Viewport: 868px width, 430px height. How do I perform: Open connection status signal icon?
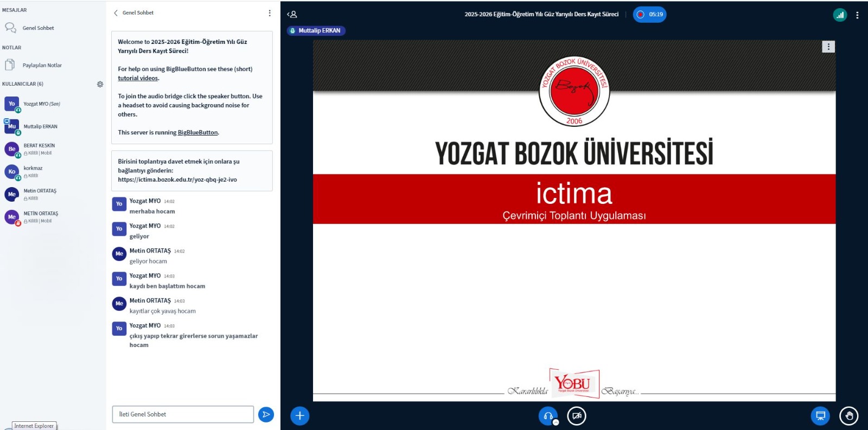(840, 15)
